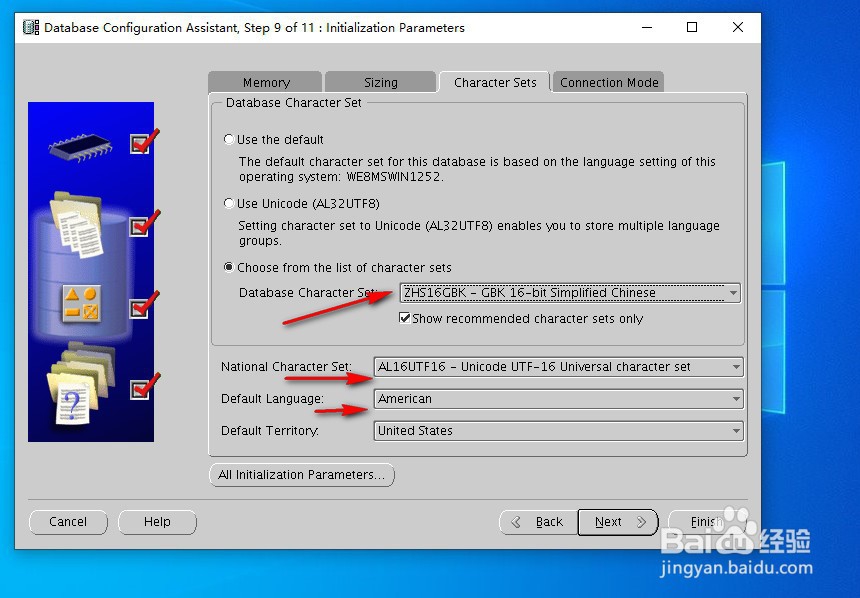Image resolution: width=860 pixels, height=598 pixels.
Task: Click the Cancel button
Action: tap(68, 522)
